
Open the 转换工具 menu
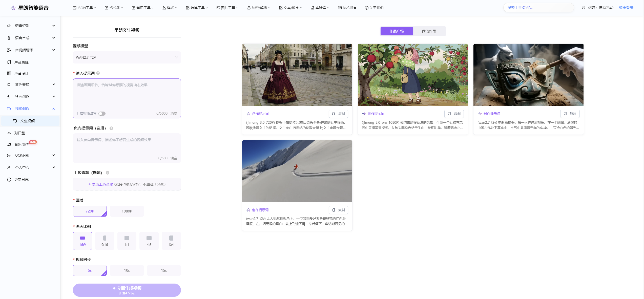coord(197,8)
